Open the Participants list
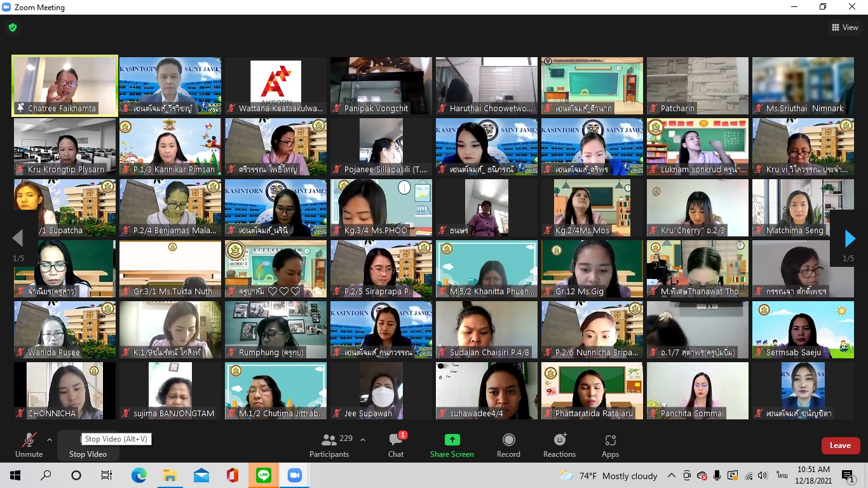868x488 pixels. tap(329, 444)
